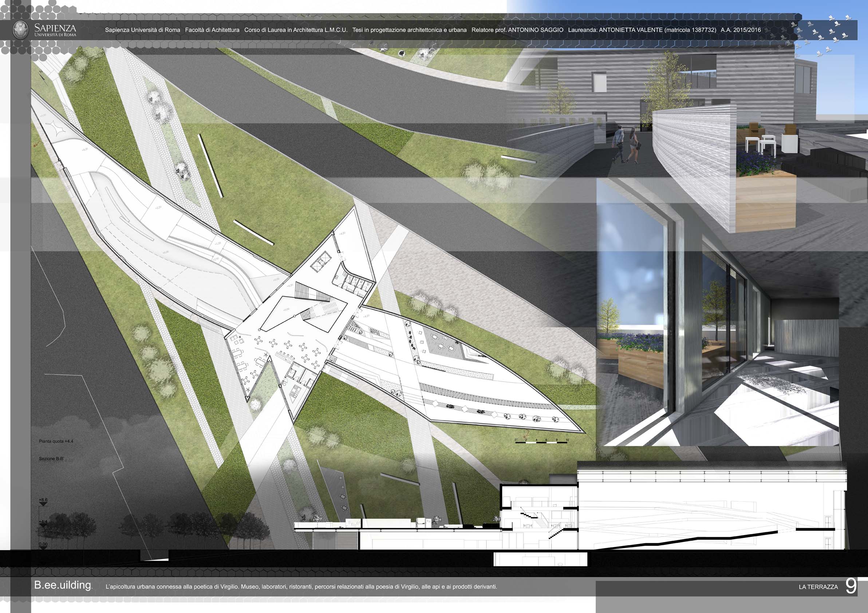Image resolution: width=868 pixels, height=613 pixels.
Task: Click the Sezione B-B' label
Action: [51, 459]
